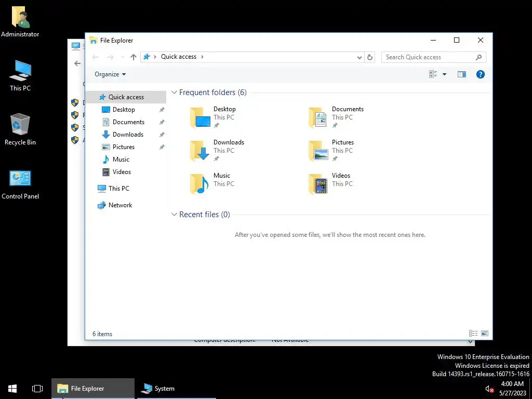Go forward in File Explorer navigation
532x399 pixels.
tap(110, 57)
